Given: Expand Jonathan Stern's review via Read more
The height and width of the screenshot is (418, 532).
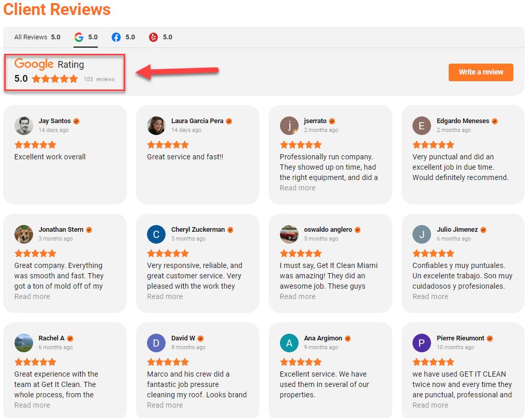Looking at the screenshot, I should click(x=32, y=296).
